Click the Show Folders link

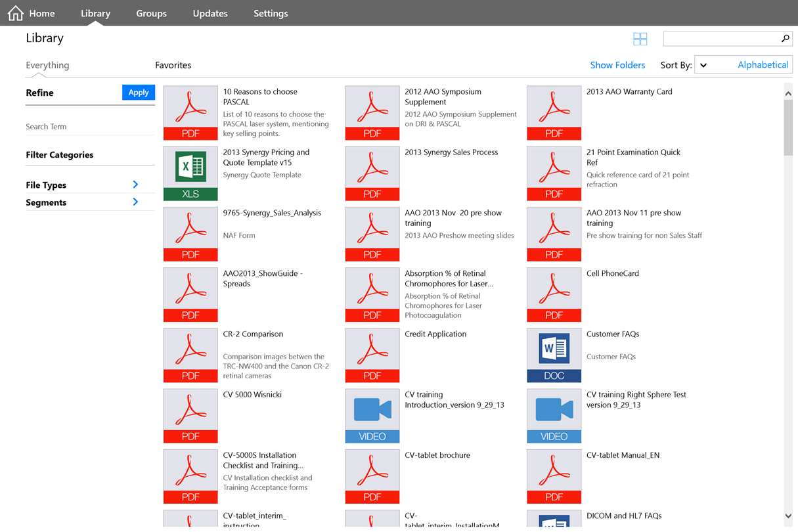tap(617, 65)
